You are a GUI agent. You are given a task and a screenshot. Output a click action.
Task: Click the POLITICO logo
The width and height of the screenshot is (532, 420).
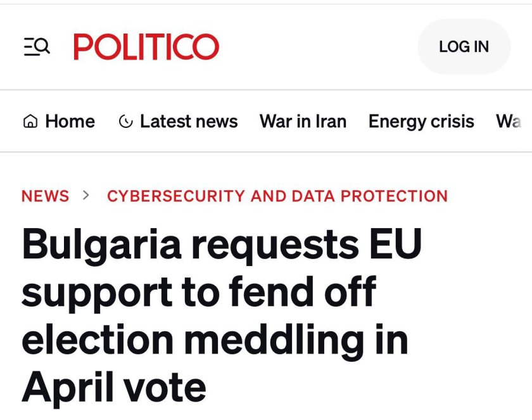pos(146,47)
